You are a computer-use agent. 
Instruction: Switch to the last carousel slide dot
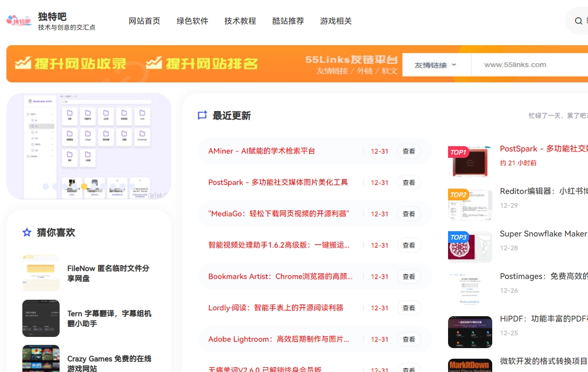pyautogui.click(x=132, y=187)
